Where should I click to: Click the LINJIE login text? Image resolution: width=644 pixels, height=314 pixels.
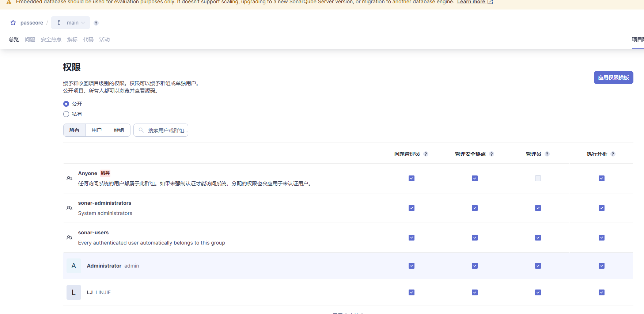point(103,292)
